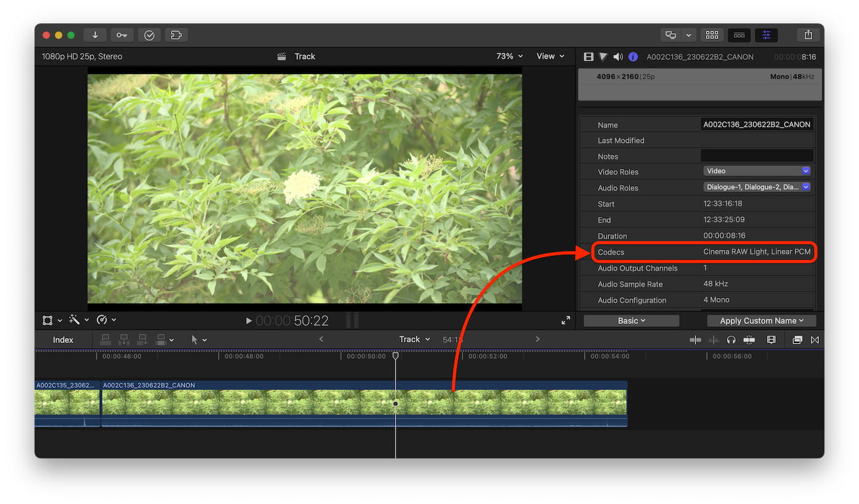Toggle timeline snapping

(749, 340)
